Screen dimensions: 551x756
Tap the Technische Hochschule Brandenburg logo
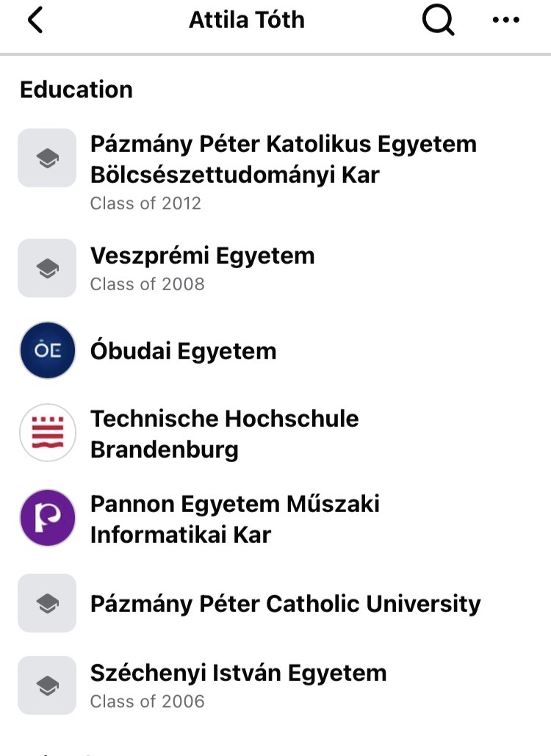[x=47, y=433]
